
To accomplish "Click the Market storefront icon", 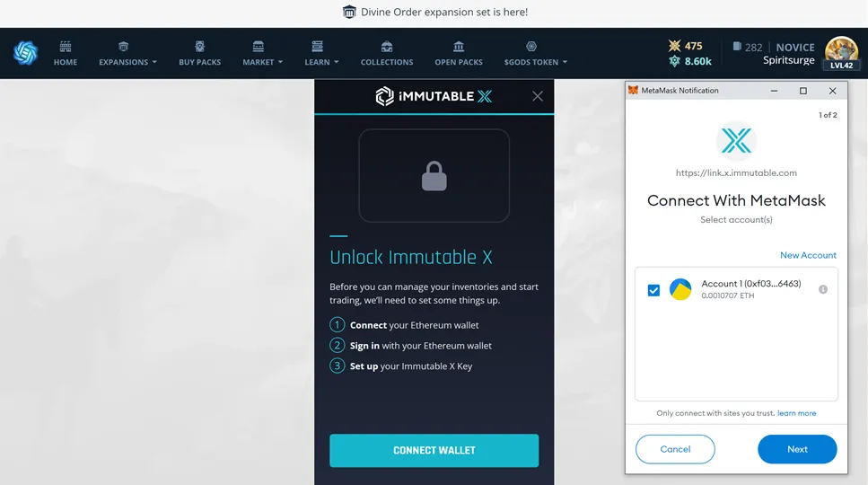I will click(258, 46).
